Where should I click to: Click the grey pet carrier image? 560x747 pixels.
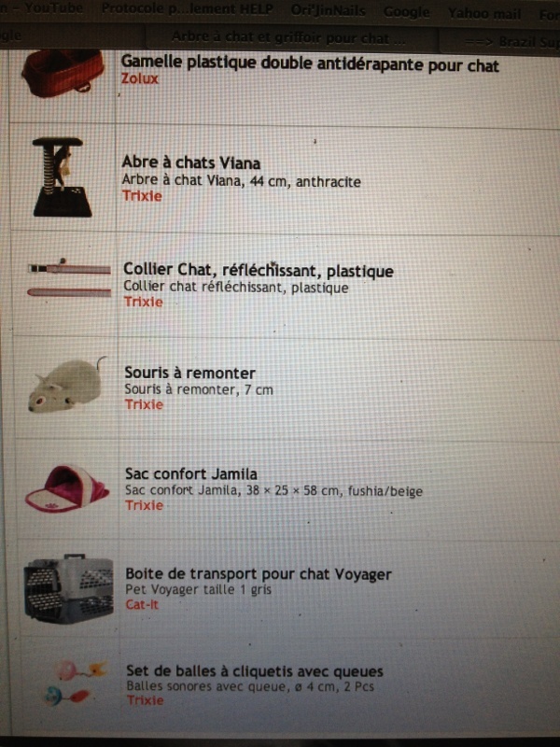pyautogui.click(x=68, y=588)
